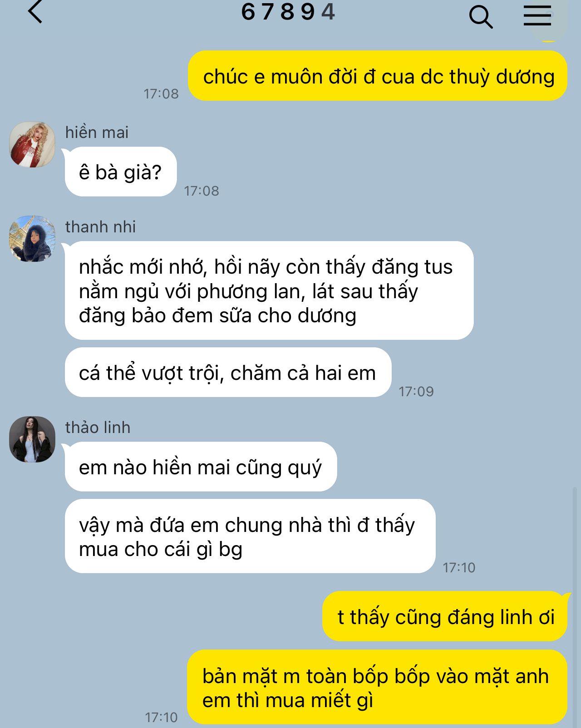Select the sender name hiền mai
This screenshot has height=728, width=581.
[x=97, y=133]
